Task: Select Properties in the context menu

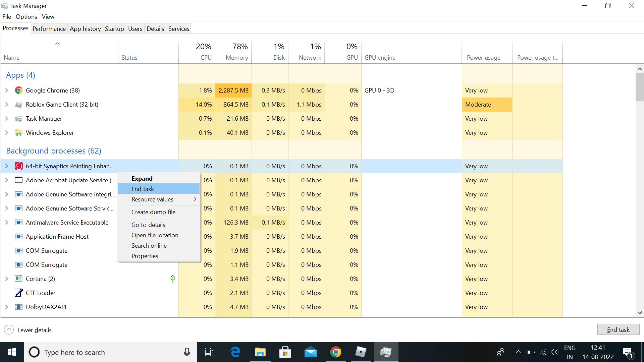Action: click(x=159, y=256)
